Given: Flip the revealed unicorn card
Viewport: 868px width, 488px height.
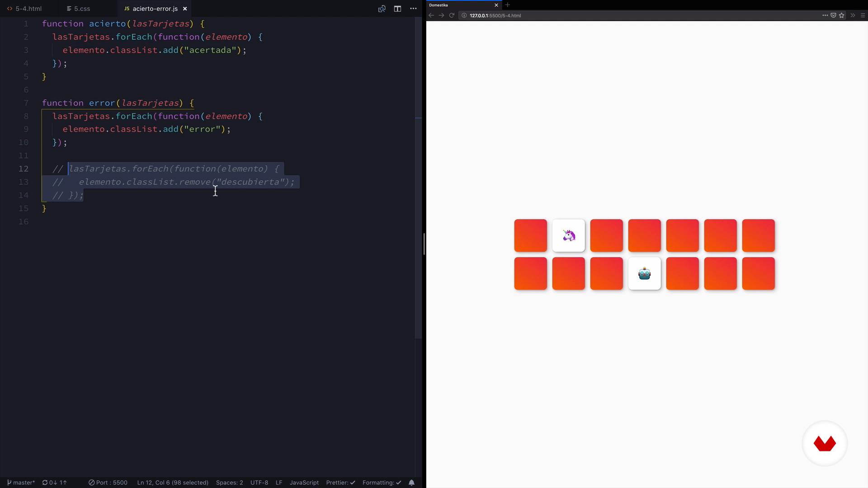Looking at the screenshot, I should [x=569, y=235].
